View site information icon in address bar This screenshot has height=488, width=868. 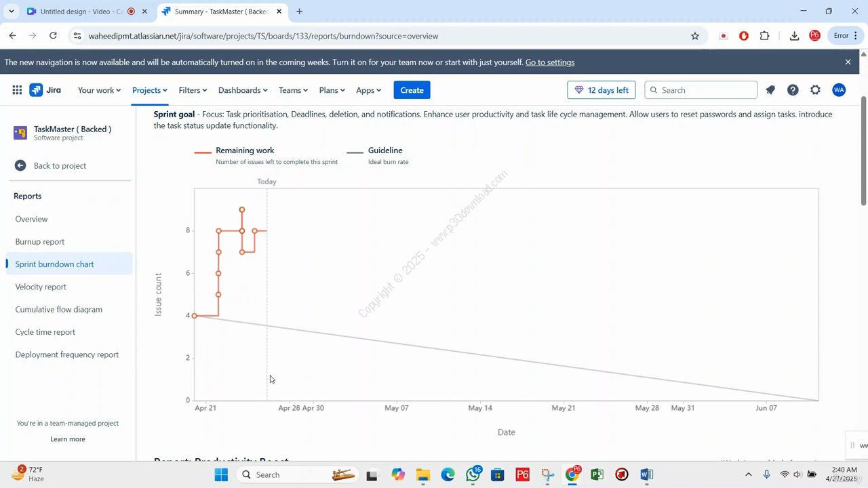(x=77, y=36)
